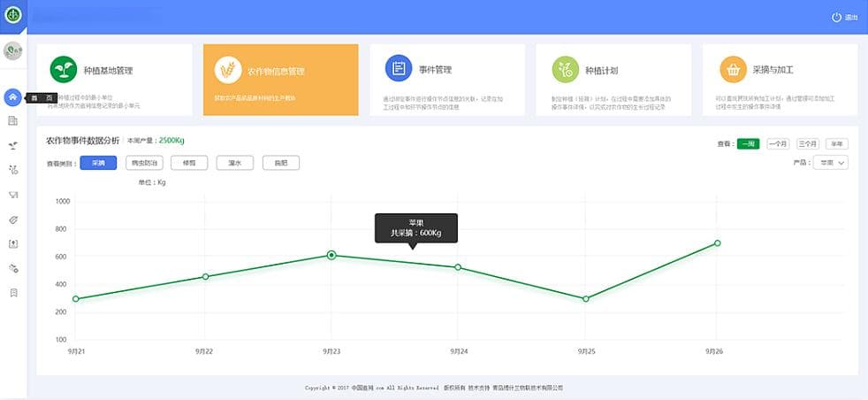Click the 1000 y-axis label
The width and height of the screenshot is (868, 400).
point(63,201)
